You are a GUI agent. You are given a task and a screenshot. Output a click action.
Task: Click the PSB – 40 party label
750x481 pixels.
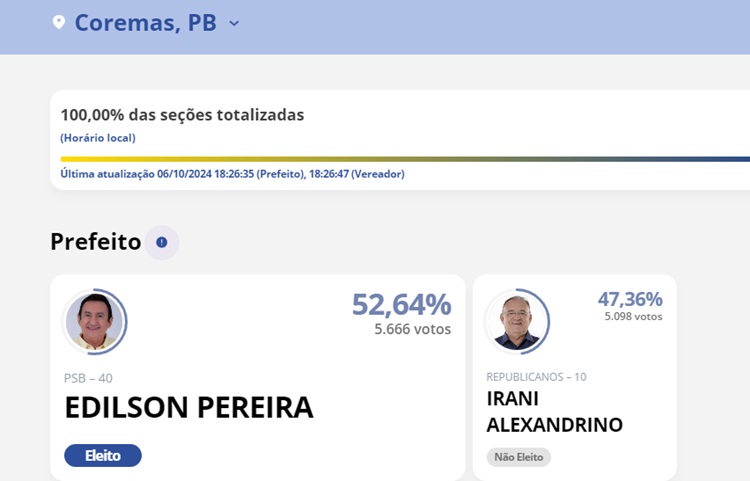[x=88, y=378]
